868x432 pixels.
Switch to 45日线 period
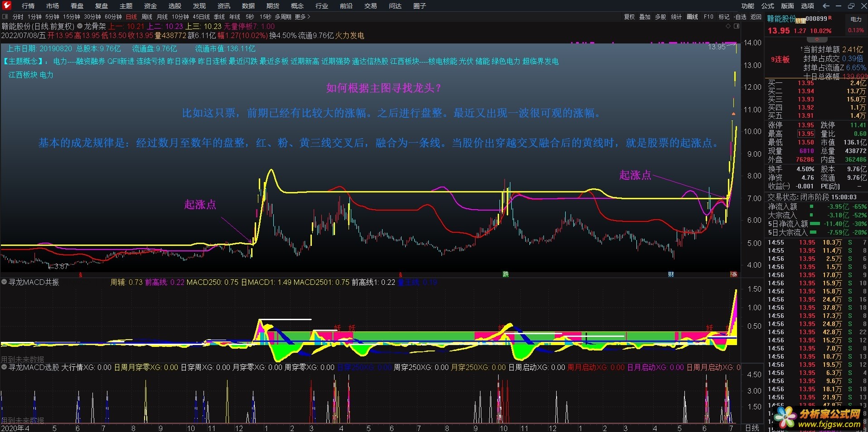(201, 17)
